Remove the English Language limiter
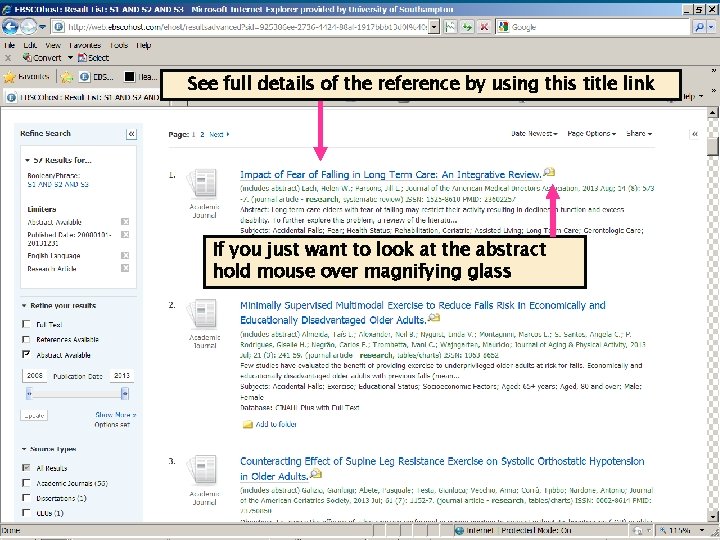Image resolution: width=720 pixels, height=540 pixels. coord(125,255)
